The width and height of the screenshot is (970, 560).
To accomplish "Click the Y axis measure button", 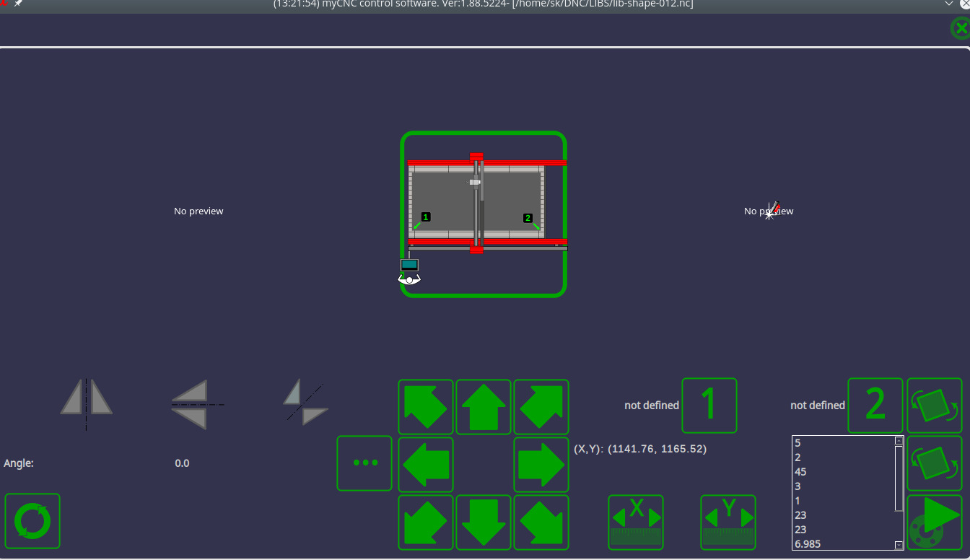I will coord(727,522).
